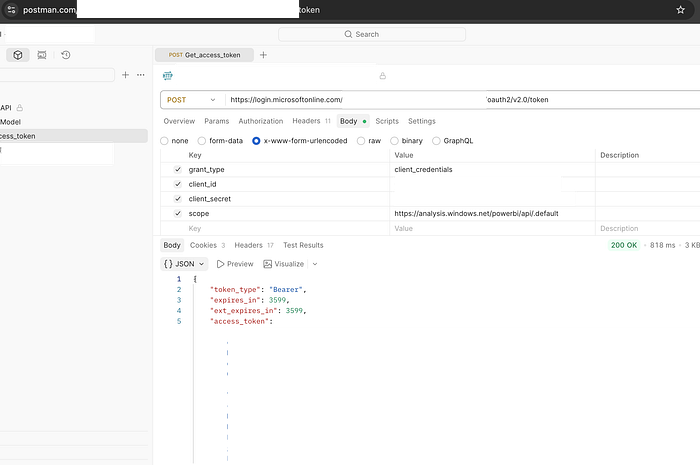Click the "token_type" line in response
This screenshot has height=465, width=700.
tap(258, 290)
